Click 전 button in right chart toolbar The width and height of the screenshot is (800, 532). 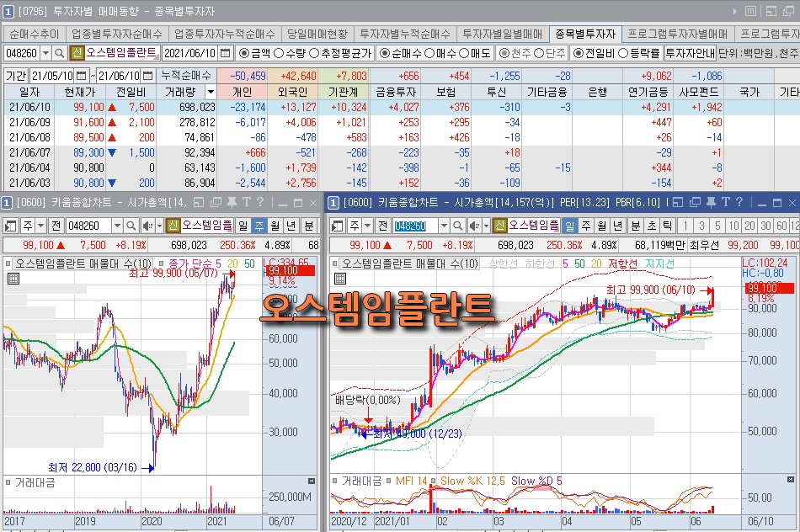(x=382, y=226)
